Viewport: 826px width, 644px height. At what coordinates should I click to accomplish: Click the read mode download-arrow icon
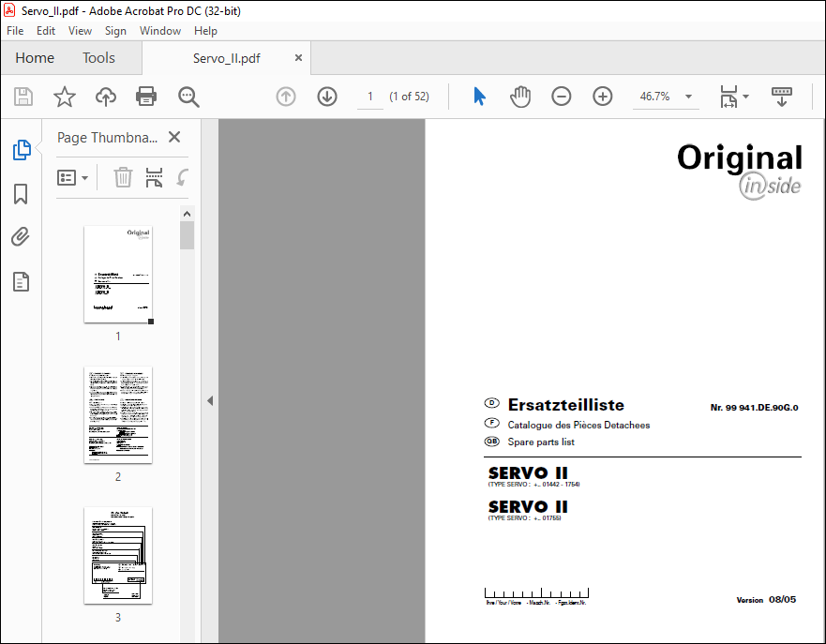pos(782,97)
